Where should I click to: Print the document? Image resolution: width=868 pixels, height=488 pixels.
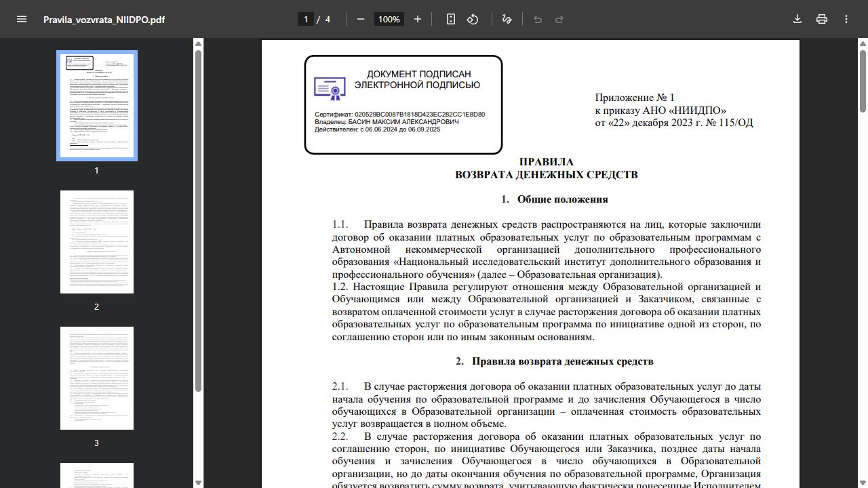click(x=822, y=19)
